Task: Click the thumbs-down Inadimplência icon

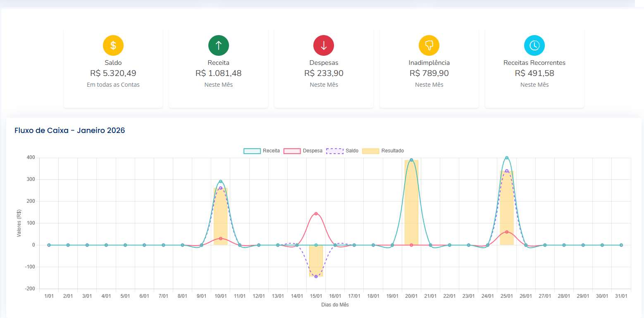Action: tap(429, 45)
